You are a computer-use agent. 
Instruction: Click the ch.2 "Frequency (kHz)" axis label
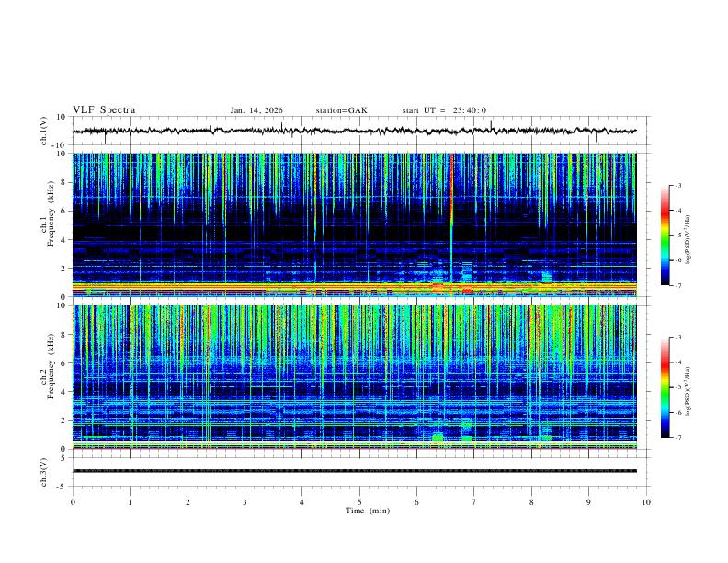tap(51, 366)
